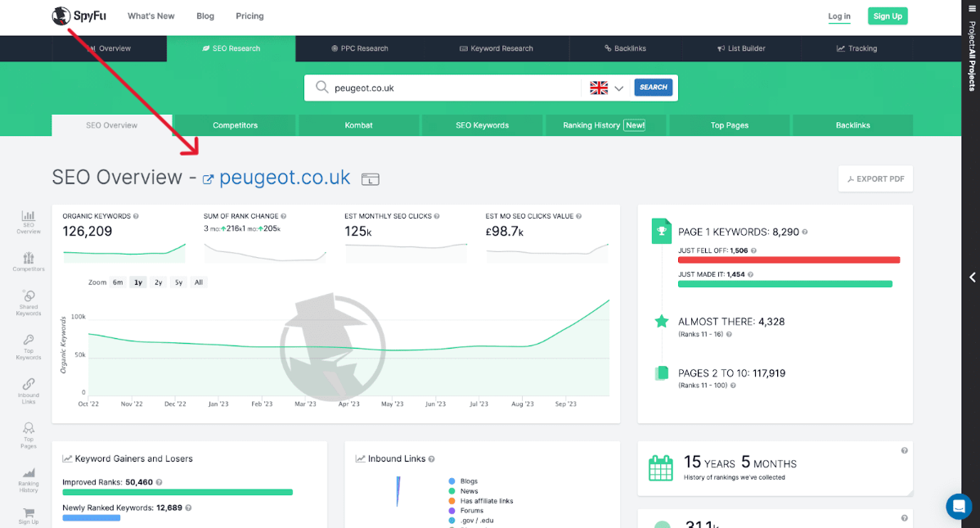Click help icon next to Est Monthly SEO Clicks
This screenshot has width=980, height=528.
point(437,216)
